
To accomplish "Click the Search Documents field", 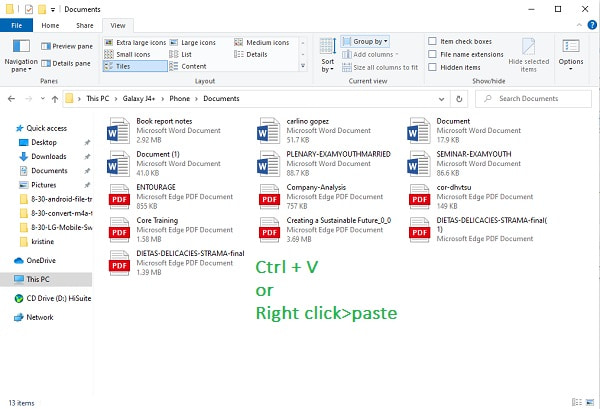I will pyautogui.click(x=533, y=99).
